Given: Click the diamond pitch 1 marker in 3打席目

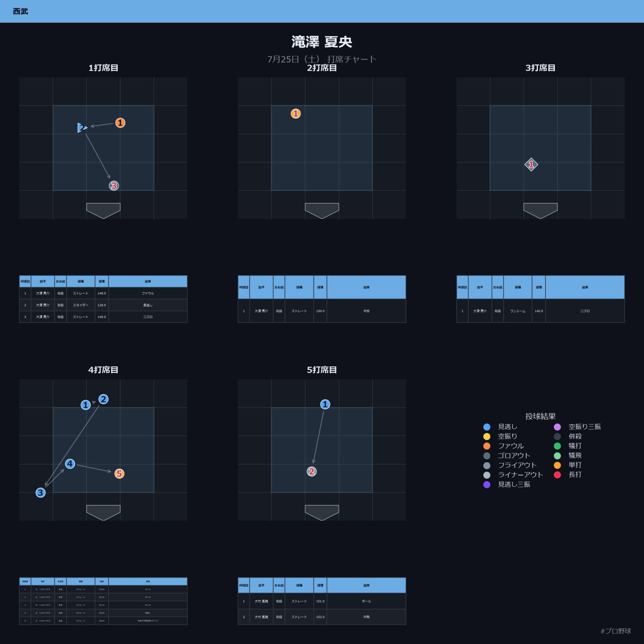Looking at the screenshot, I should pos(531,164).
